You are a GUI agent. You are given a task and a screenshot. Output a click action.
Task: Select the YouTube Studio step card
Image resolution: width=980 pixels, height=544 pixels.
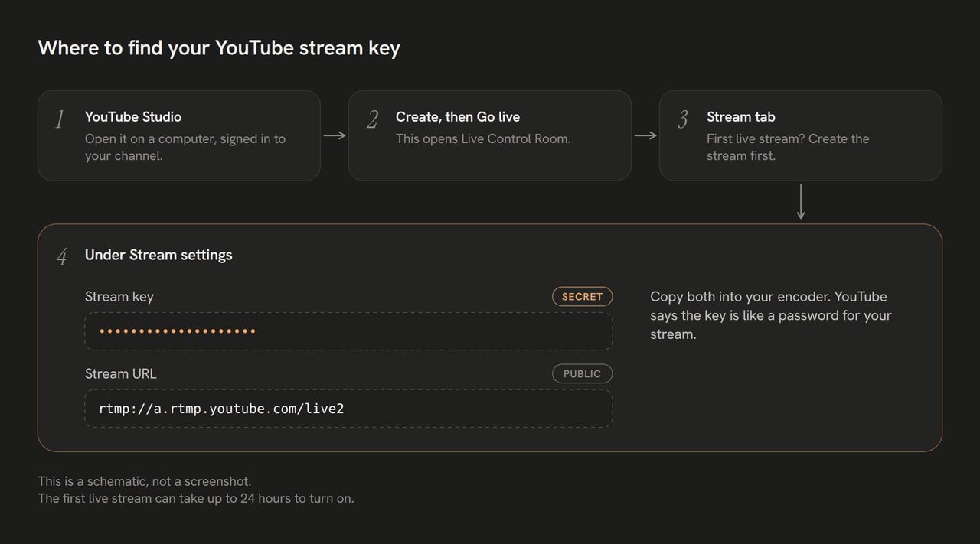pyautogui.click(x=179, y=135)
